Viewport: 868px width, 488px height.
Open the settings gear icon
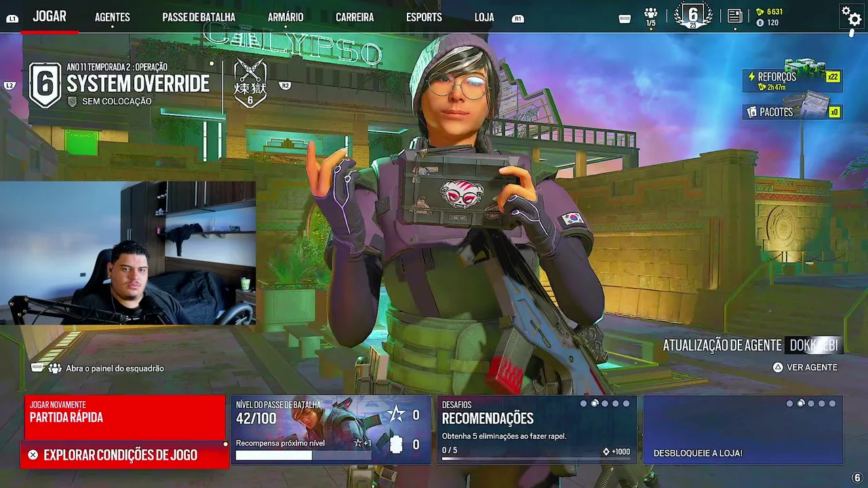click(x=850, y=15)
